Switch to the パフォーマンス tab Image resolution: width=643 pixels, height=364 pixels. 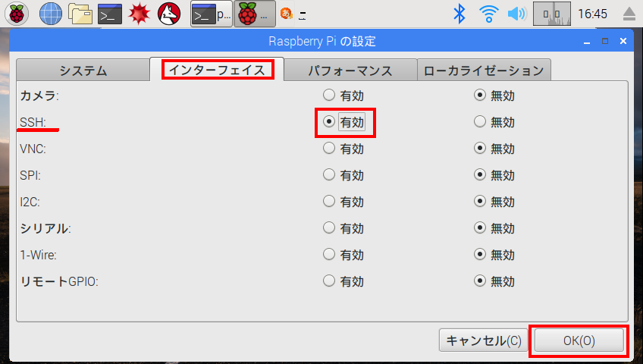pyautogui.click(x=350, y=71)
